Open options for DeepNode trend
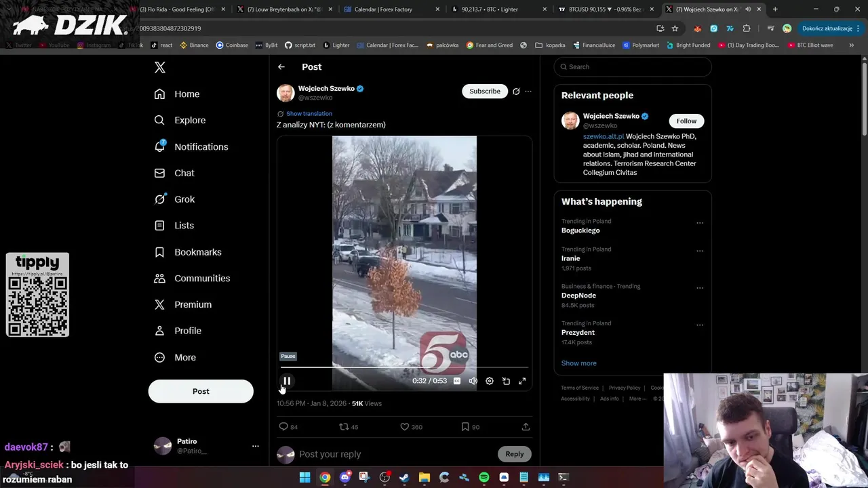 [700, 288]
